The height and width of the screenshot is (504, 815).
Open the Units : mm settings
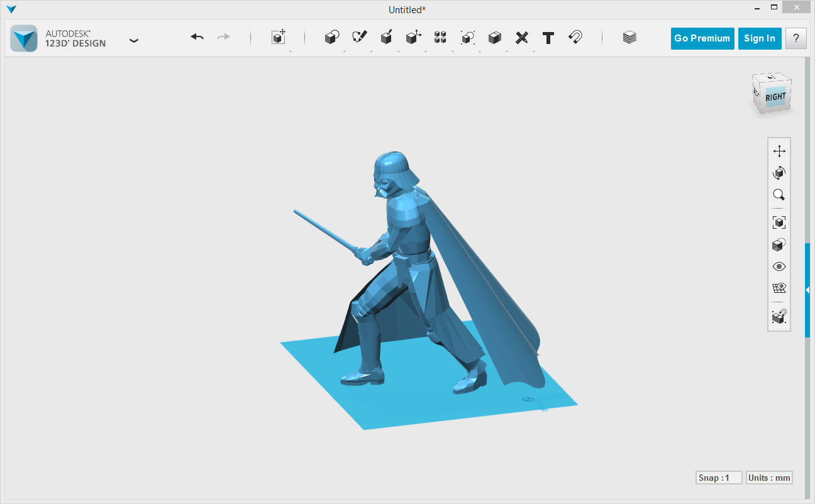coord(769,478)
